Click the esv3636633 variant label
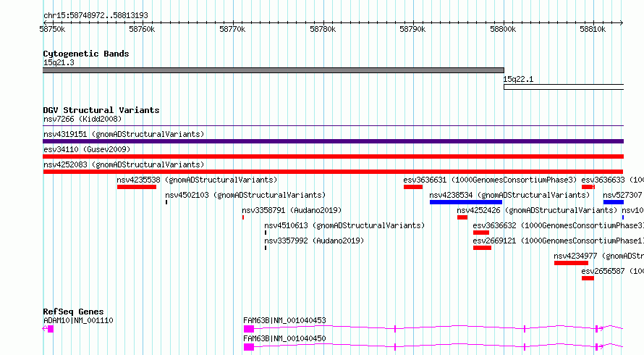 (612, 180)
